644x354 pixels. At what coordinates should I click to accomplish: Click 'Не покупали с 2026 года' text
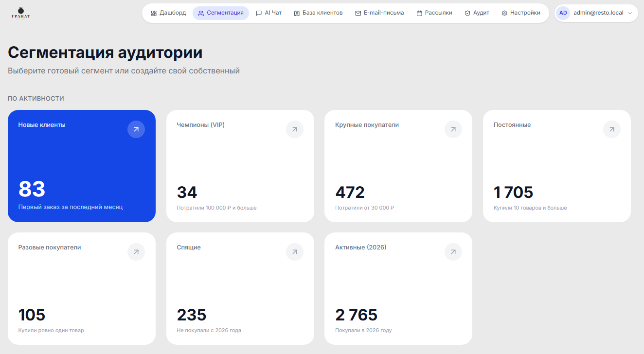tap(209, 330)
